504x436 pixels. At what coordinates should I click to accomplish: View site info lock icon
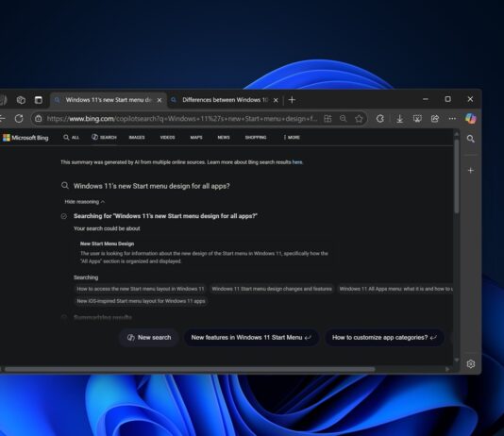click(39, 119)
